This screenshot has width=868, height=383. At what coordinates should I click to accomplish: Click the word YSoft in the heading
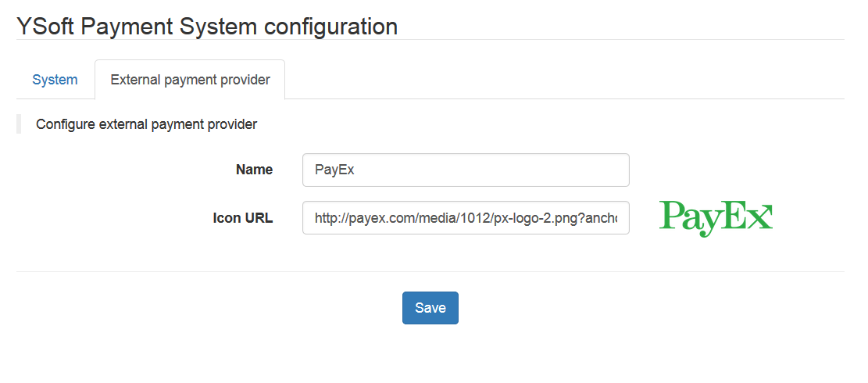(x=45, y=27)
